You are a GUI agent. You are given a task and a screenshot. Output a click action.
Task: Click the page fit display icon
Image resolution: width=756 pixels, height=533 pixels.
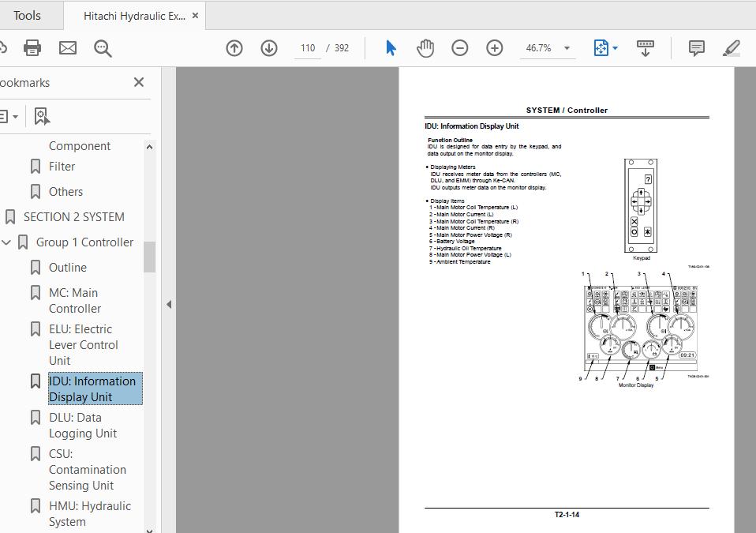point(601,47)
